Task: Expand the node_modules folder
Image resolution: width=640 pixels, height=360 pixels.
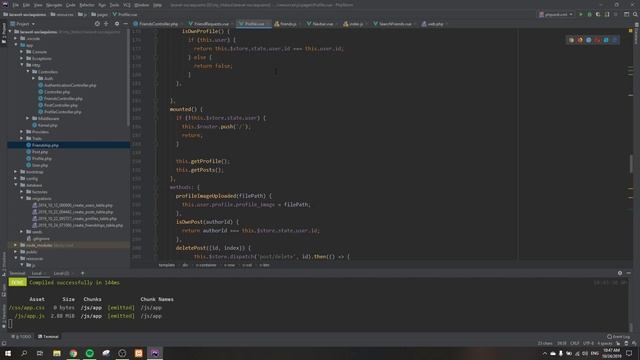Action: coord(16,245)
